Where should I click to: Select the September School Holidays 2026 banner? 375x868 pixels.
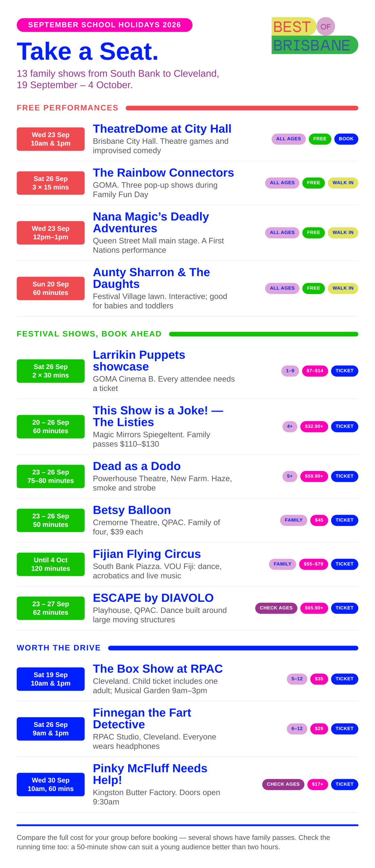(104, 25)
